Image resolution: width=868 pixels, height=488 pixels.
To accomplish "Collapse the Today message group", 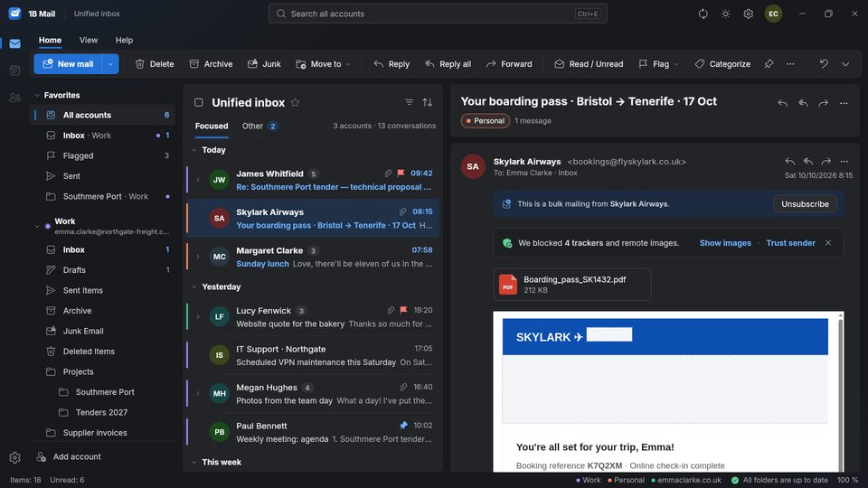I will pos(194,150).
